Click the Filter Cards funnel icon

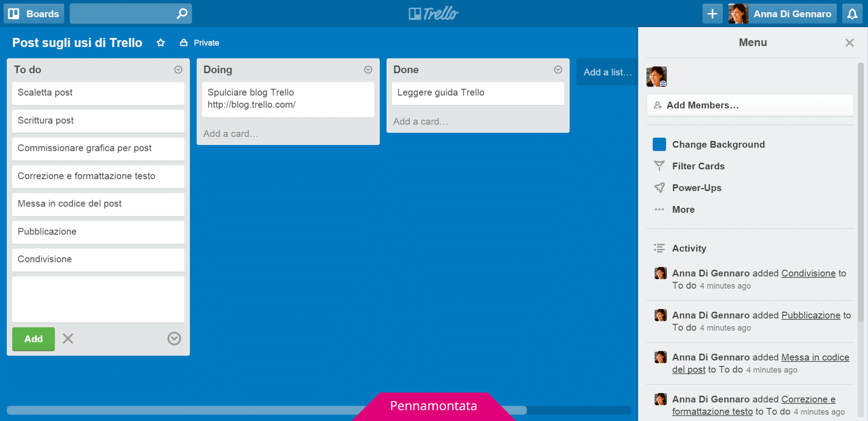coord(659,166)
